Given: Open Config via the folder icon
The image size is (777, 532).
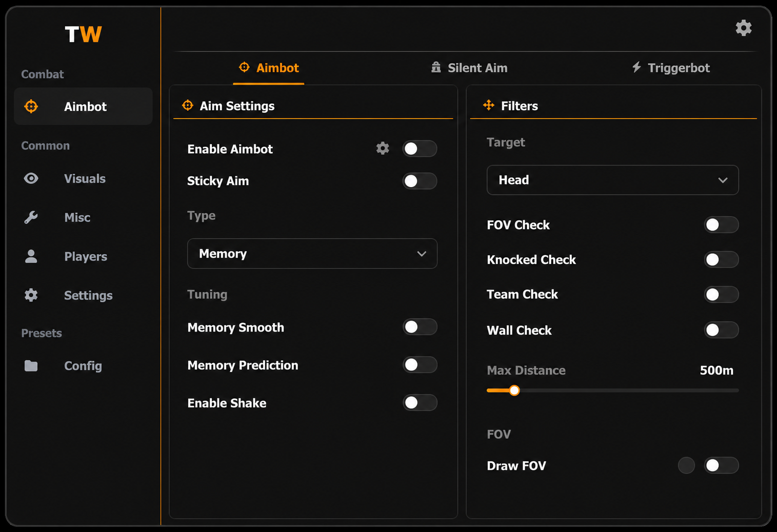Looking at the screenshot, I should pyautogui.click(x=31, y=366).
